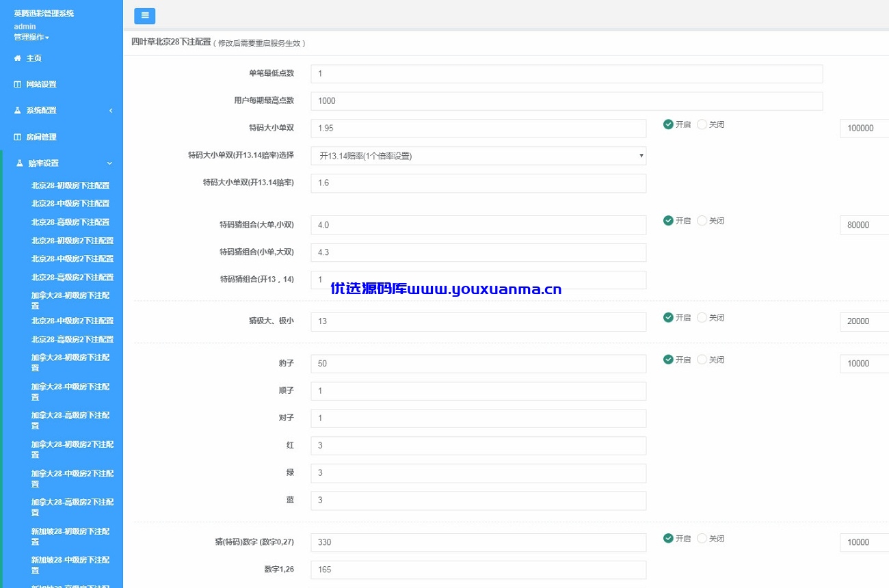Select 开启 for 猜(特码)数字
The image size is (889, 588).
point(668,538)
